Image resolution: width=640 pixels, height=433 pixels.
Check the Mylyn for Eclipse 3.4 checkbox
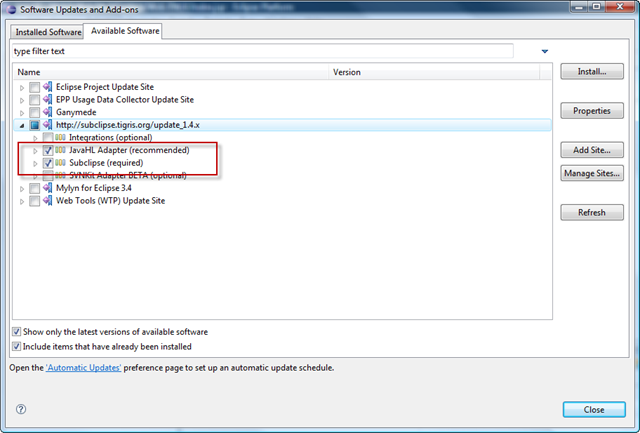pos(35,189)
